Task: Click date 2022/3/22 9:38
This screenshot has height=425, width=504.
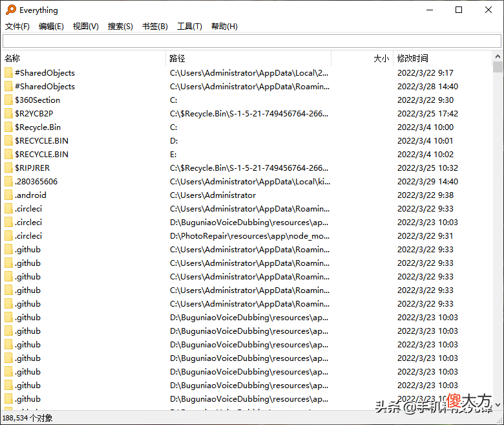Action: pos(425,195)
